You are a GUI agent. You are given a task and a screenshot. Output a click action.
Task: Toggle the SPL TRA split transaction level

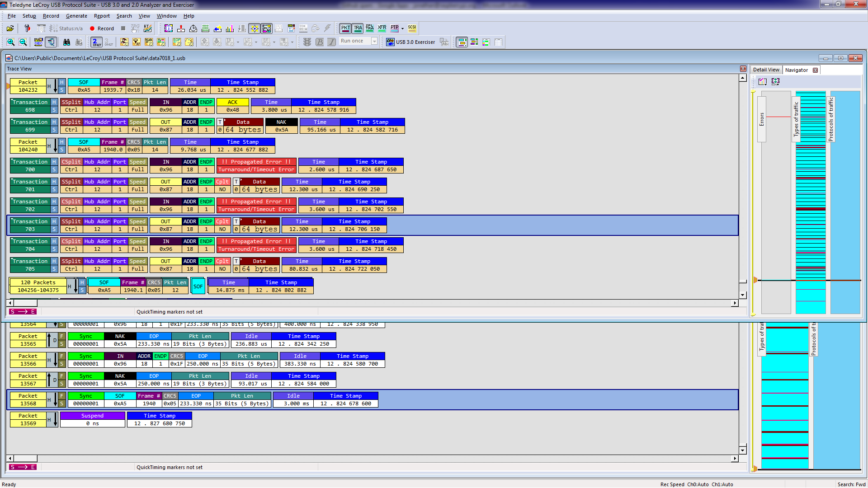coord(370,28)
